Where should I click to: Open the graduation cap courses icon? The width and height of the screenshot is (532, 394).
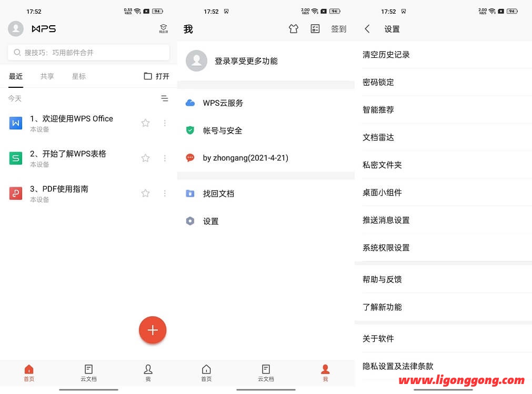163,28
